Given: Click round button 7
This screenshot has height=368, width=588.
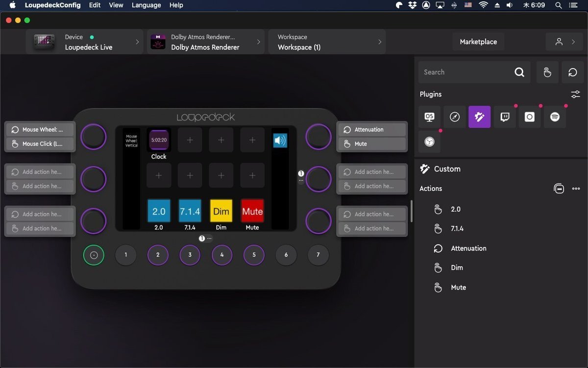Looking at the screenshot, I should click(x=318, y=255).
